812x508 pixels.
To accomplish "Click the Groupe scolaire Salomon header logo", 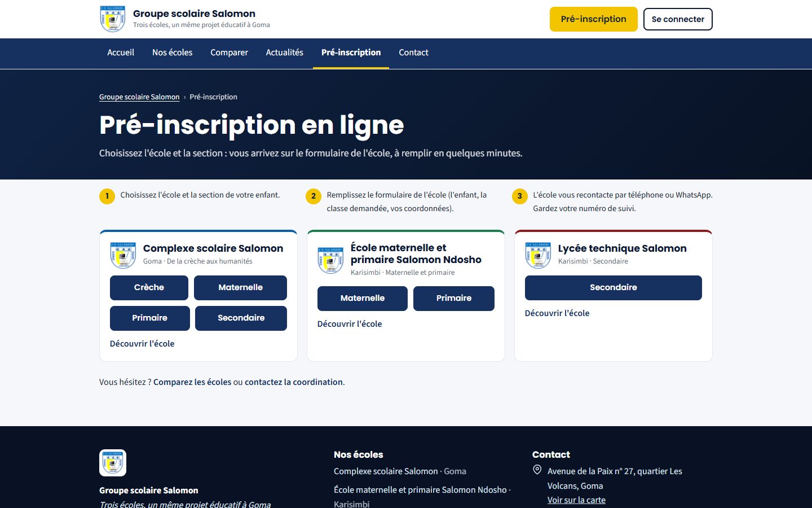I will [112, 19].
